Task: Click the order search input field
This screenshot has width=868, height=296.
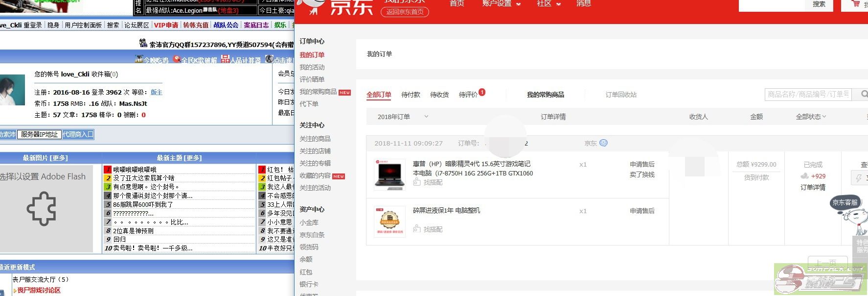Action: click(x=809, y=94)
